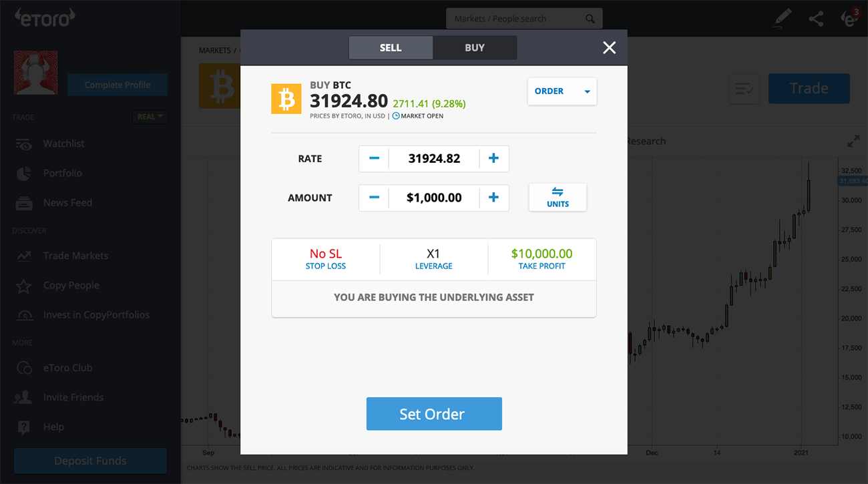Open eToro notifications icon with badge
This screenshot has width=868, height=484.
tap(849, 18)
